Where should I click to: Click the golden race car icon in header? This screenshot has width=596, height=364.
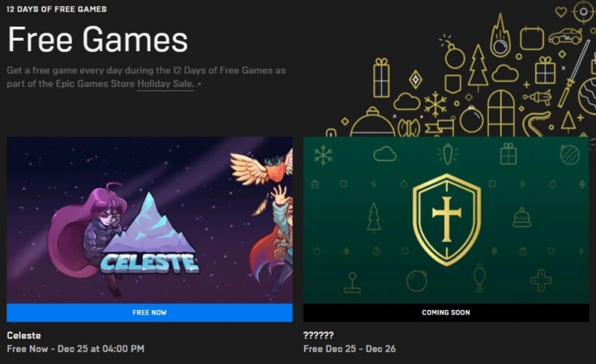565,36
